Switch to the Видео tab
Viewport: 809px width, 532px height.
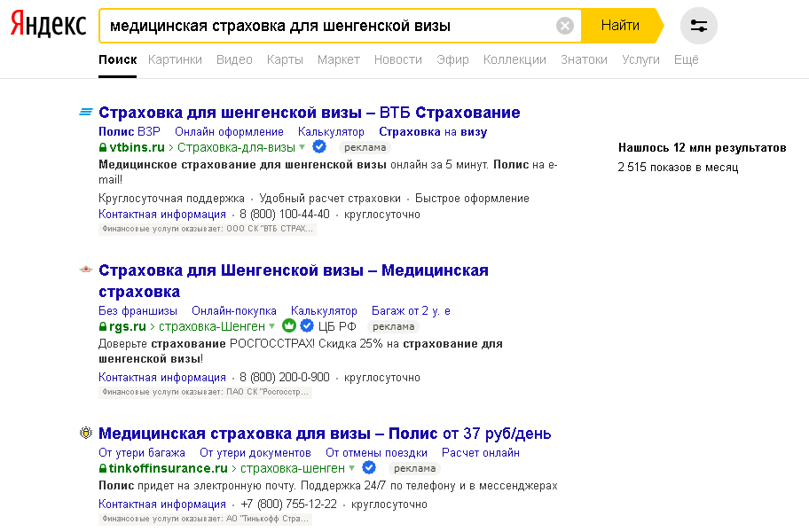(234, 59)
